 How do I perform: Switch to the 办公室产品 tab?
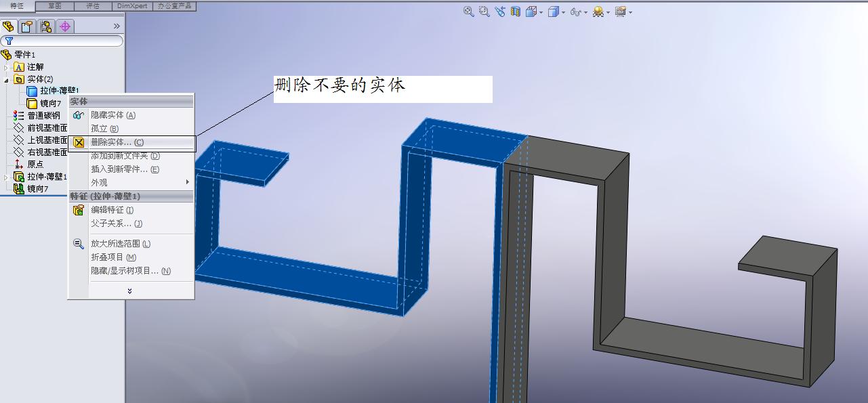tap(174, 5)
